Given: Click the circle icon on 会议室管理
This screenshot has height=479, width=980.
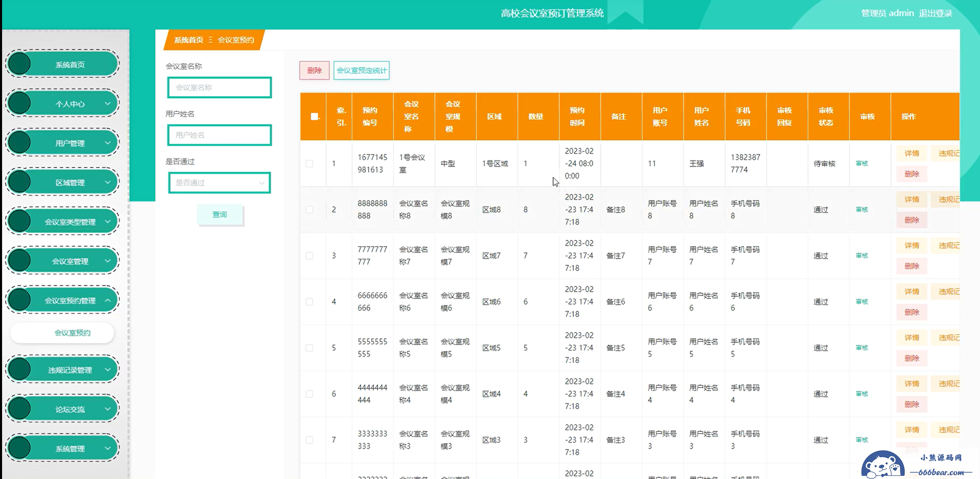Looking at the screenshot, I should click(x=19, y=260).
